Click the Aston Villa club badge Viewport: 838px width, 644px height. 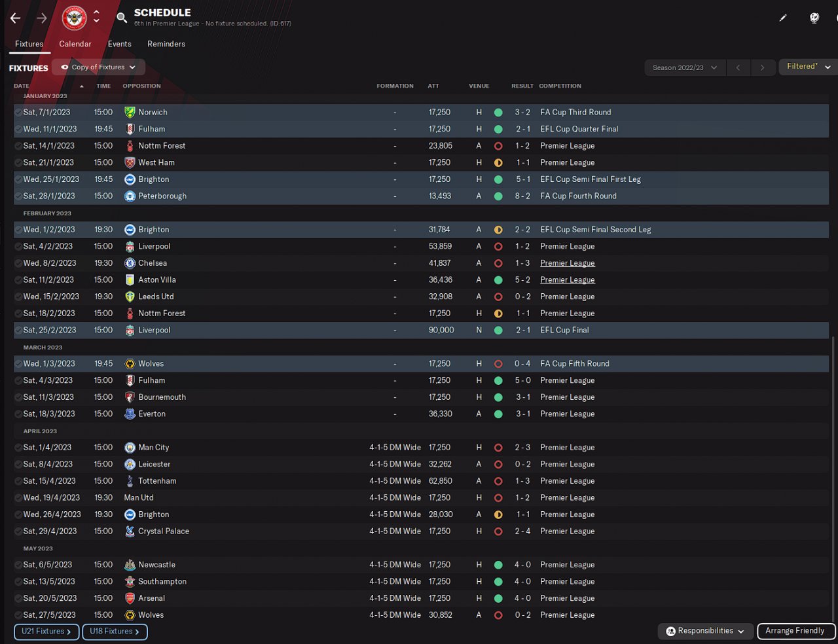[x=130, y=280]
